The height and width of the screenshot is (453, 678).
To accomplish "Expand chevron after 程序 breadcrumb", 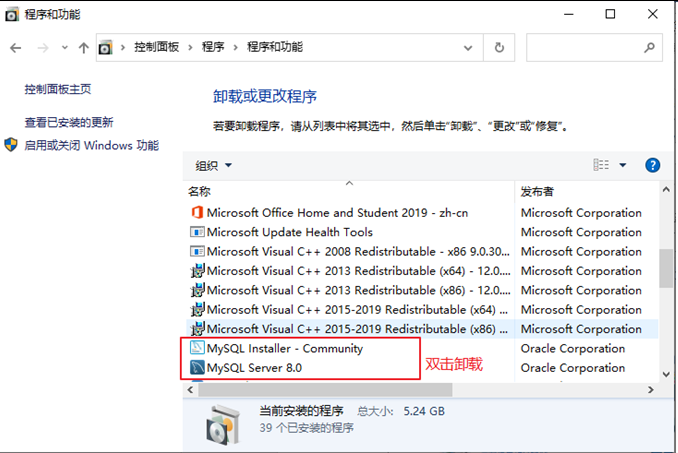I will 236,48.
